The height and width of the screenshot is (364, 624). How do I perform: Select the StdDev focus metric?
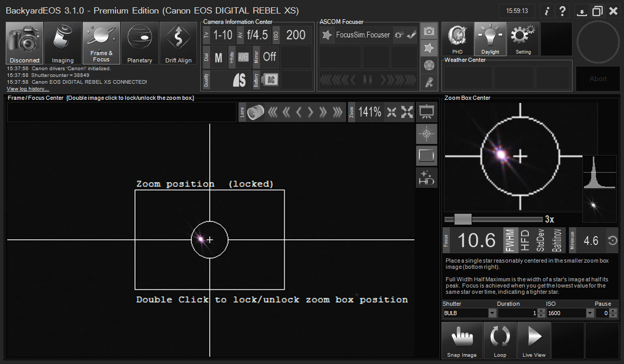540,240
